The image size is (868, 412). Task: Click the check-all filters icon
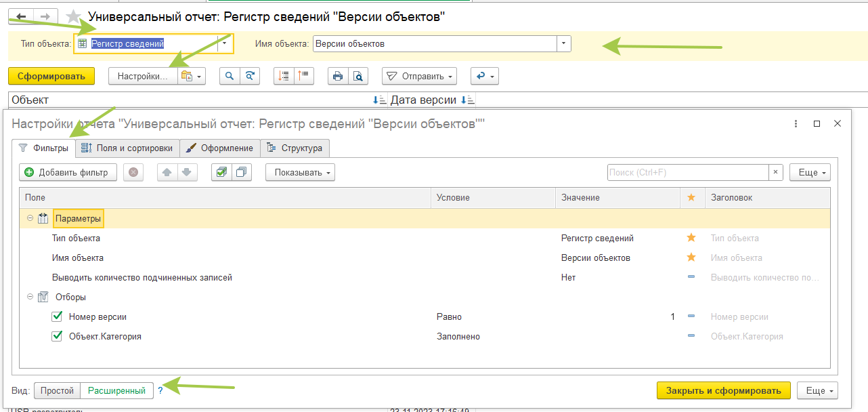coord(221,172)
